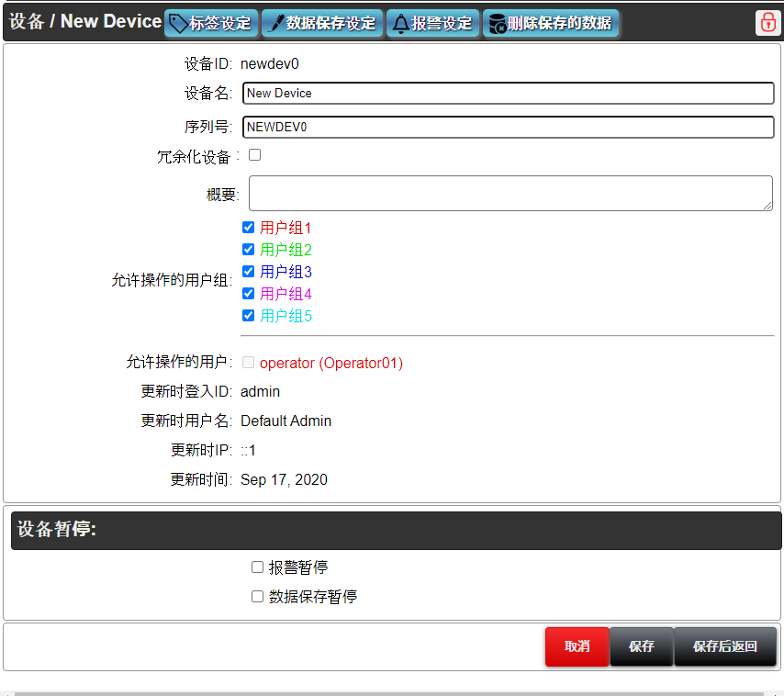
Task: Enable 数据保存暂停 checkbox
Action: (x=258, y=597)
